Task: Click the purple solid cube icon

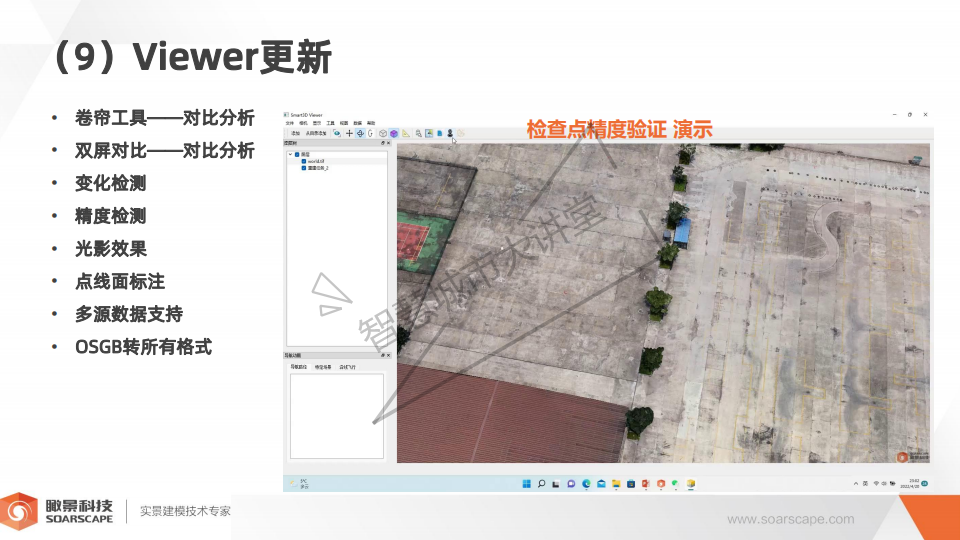Action: [394, 133]
